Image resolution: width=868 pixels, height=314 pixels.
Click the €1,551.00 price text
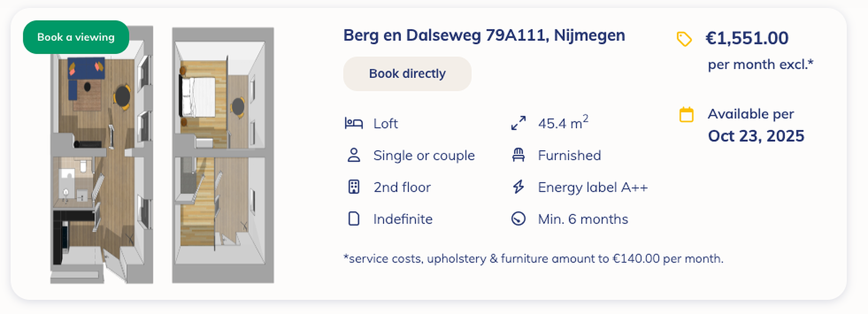(747, 38)
